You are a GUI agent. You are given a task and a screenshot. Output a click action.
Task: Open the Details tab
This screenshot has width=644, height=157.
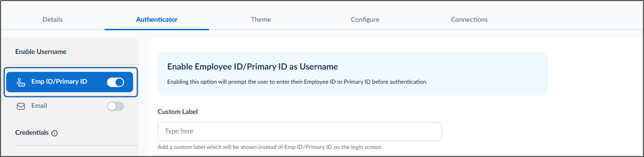pyautogui.click(x=52, y=20)
